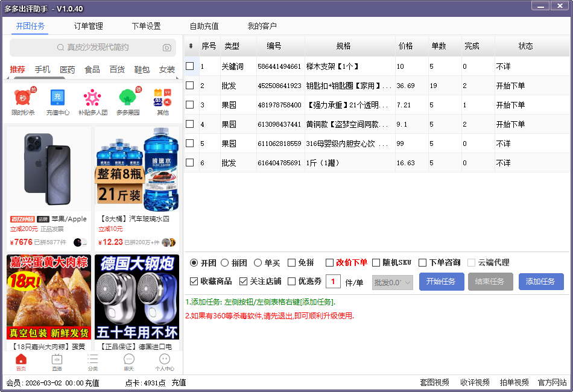This screenshot has height=392, width=573.
Task: Open 聊天 chat icon in bottom bar
Action: pyautogui.click(x=128, y=361)
